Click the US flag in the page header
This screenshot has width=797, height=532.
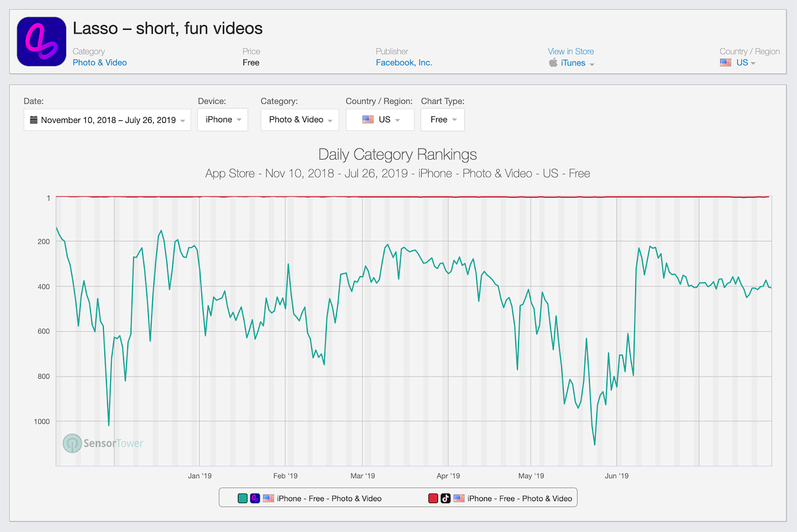pos(726,62)
